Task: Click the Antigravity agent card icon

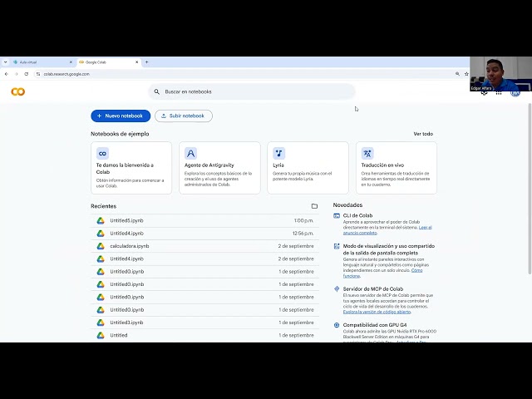Action: (x=190, y=153)
